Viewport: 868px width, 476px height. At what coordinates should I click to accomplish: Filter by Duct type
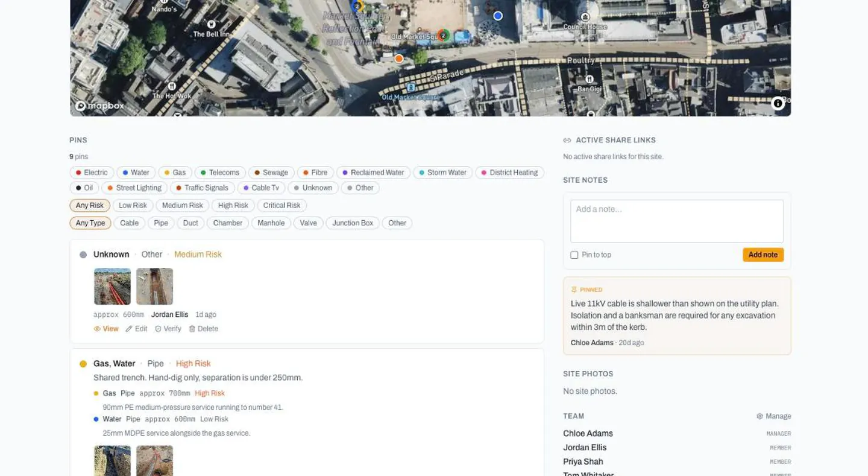[190, 223]
